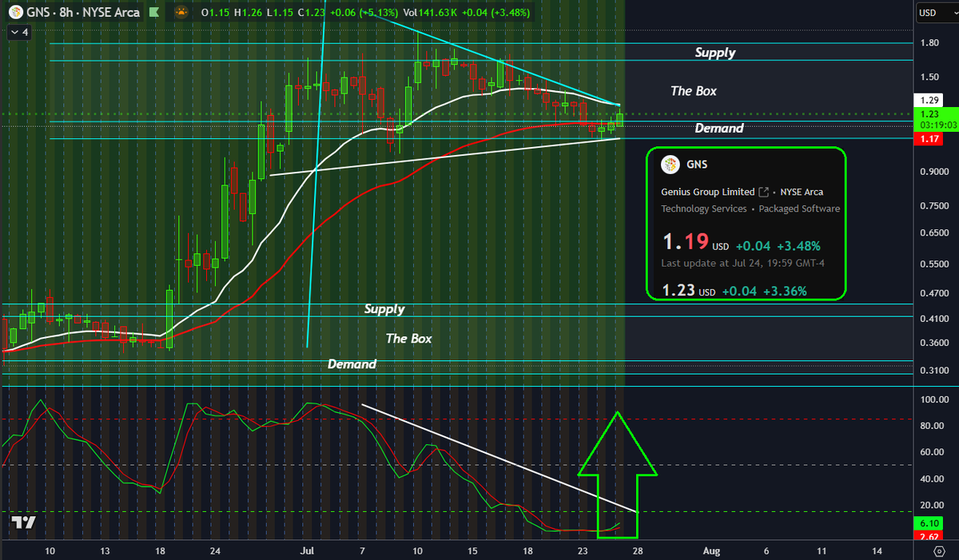959x560 pixels.
Task: Select the Supply text near the 1.80 level
Action: pos(714,53)
